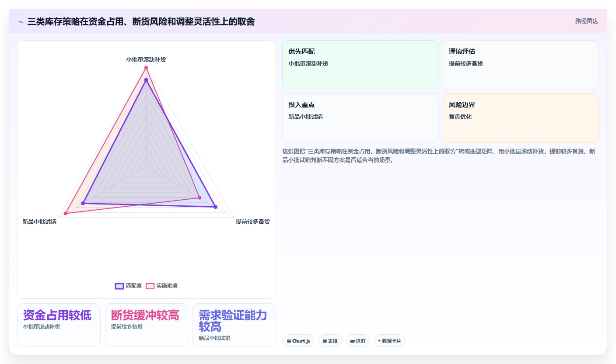Viewport: 616px width, 364px height.
Task: Click the 需求验证能力较高 stat card
Action: click(234, 325)
